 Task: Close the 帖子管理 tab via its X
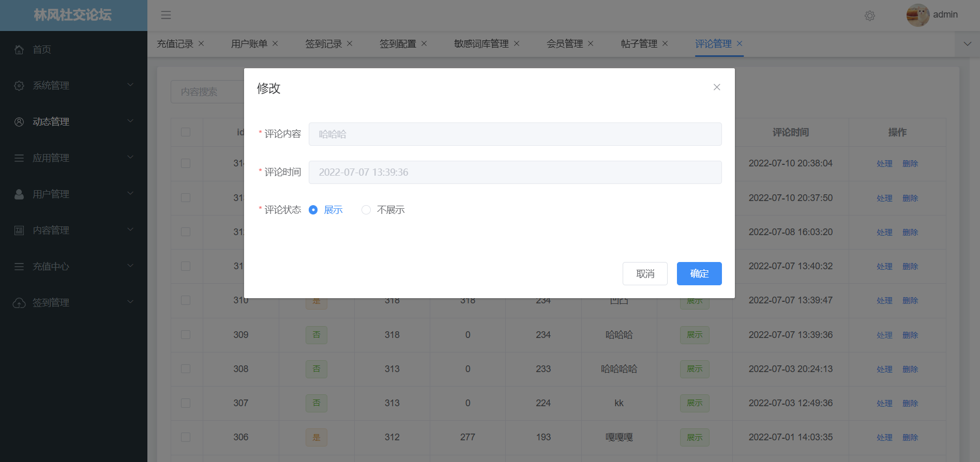coord(665,44)
